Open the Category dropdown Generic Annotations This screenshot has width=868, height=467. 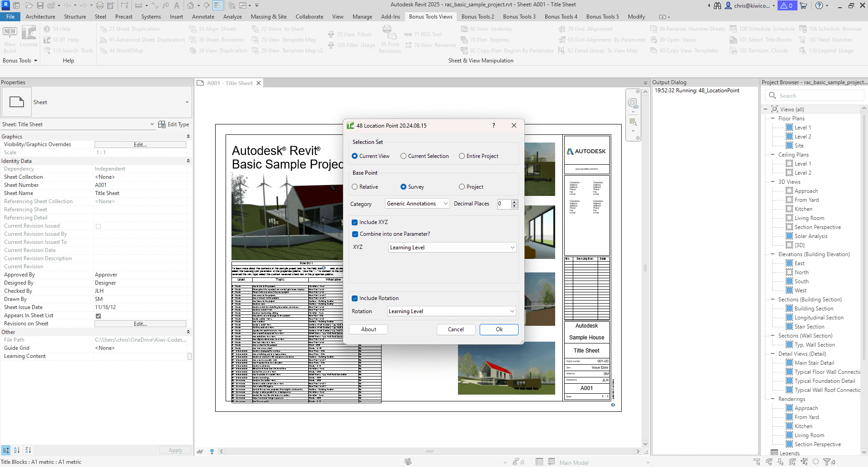(417, 204)
